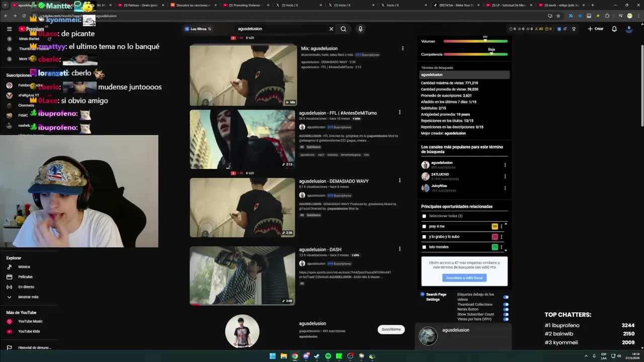The image size is (644, 362).
Task: Open three-dot menu for agusdelusion channel row
Action: pos(505,165)
